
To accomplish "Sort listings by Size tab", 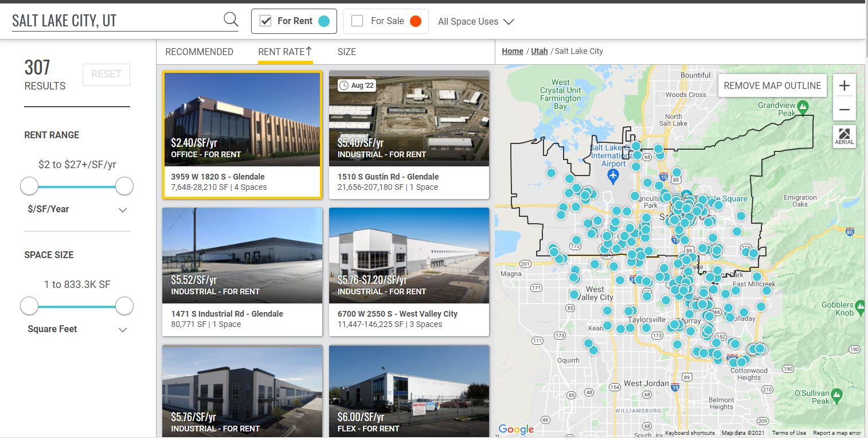I will [x=346, y=52].
